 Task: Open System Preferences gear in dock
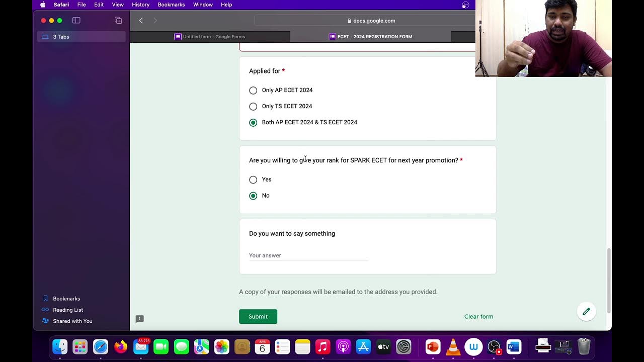pyautogui.click(x=404, y=346)
